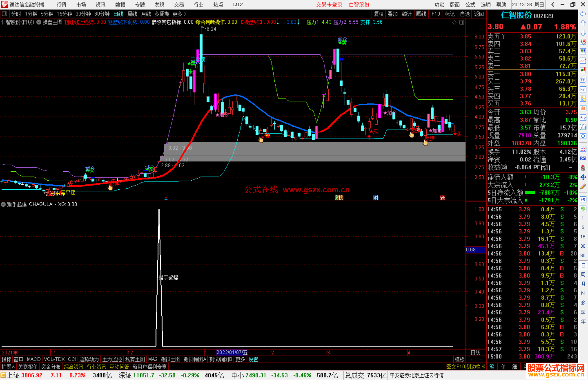Switch to 5-minute period in sidebar
This screenshot has height=380, width=588.
[583, 227]
